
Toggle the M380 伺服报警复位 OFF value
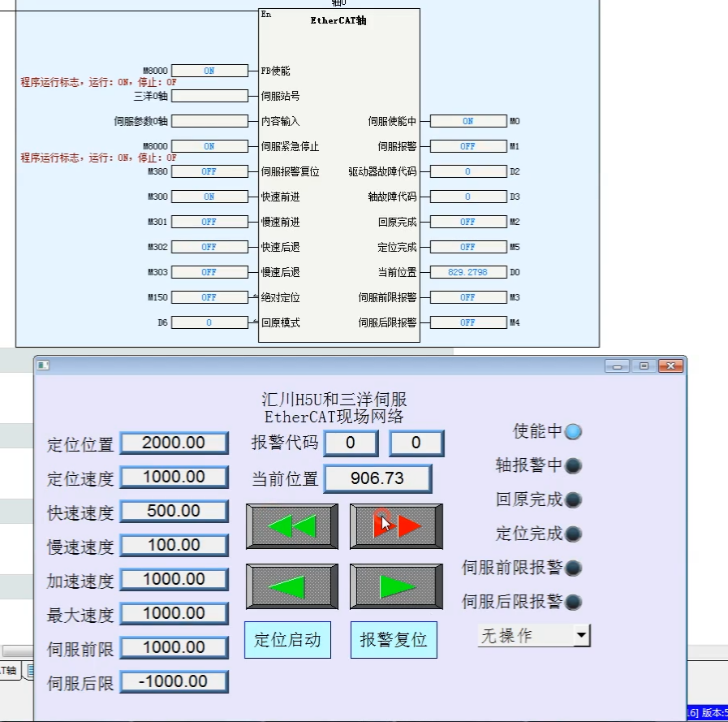[209, 171]
